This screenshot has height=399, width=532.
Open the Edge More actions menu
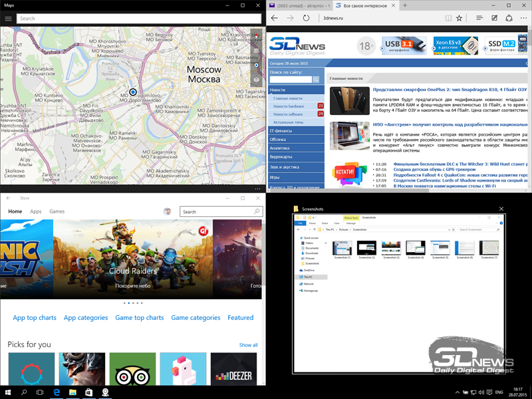[524, 18]
